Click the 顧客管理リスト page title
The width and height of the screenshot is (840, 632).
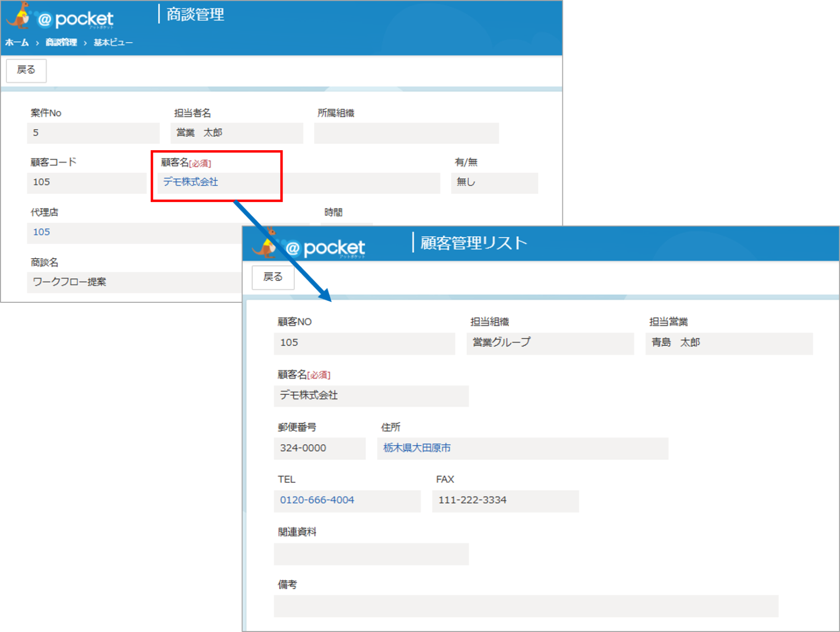tap(474, 243)
